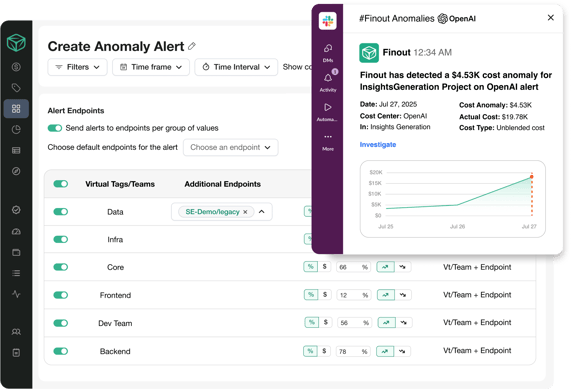The height and width of the screenshot is (389, 571).
Task: Toggle the Dev Team row switch
Action: 61,323
